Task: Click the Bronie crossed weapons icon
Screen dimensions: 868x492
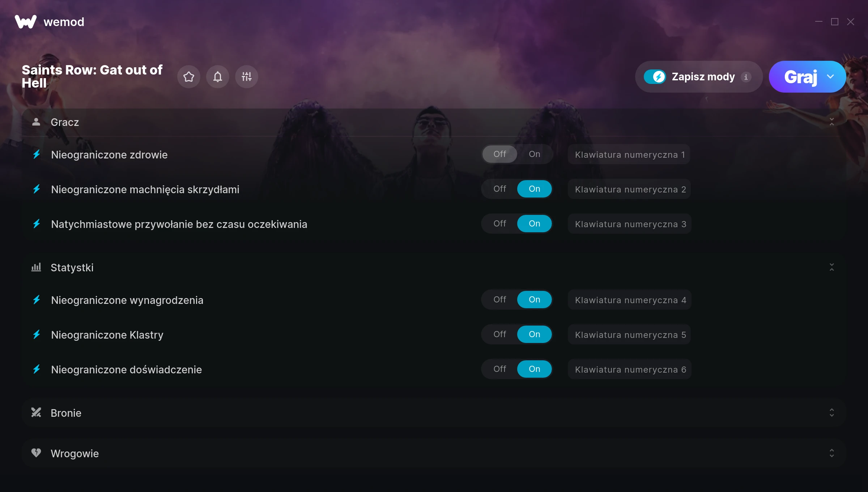Action: [36, 412]
